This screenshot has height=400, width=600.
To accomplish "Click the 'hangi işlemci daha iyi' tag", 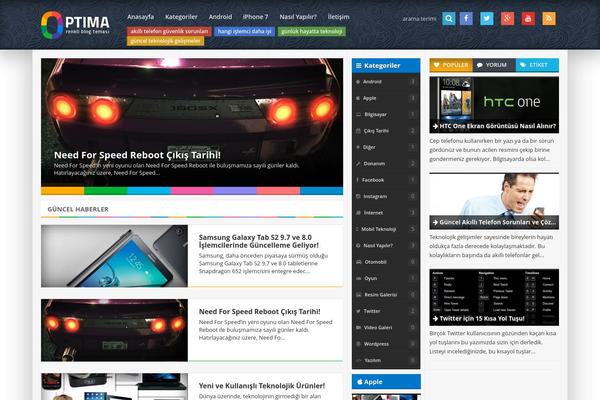I will [x=244, y=31].
